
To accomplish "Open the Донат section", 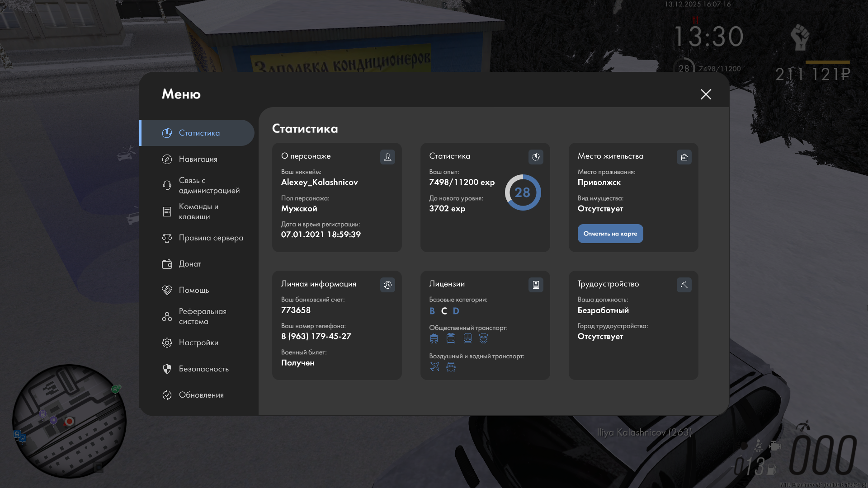I will 190,264.
